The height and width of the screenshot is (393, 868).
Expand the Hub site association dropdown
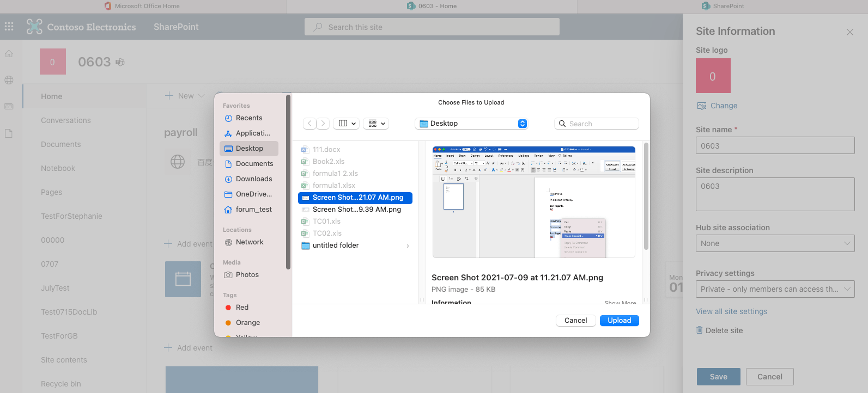[x=775, y=243]
